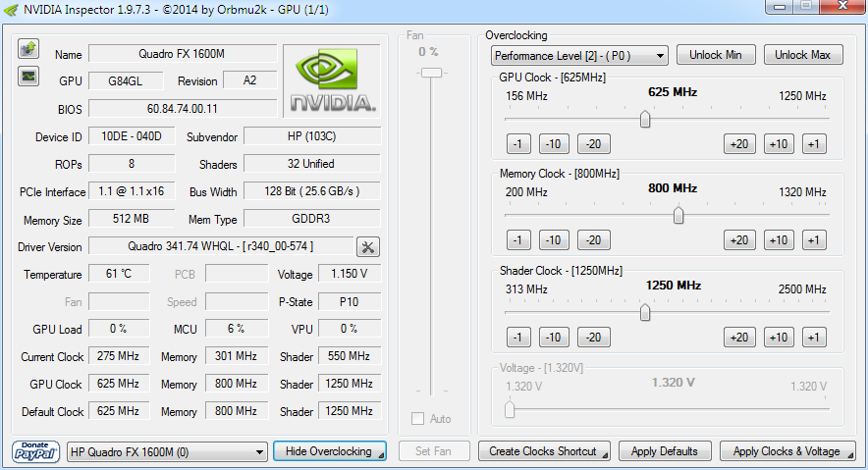Increase Memory Clock by 20 MHz

[x=739, y=240]
